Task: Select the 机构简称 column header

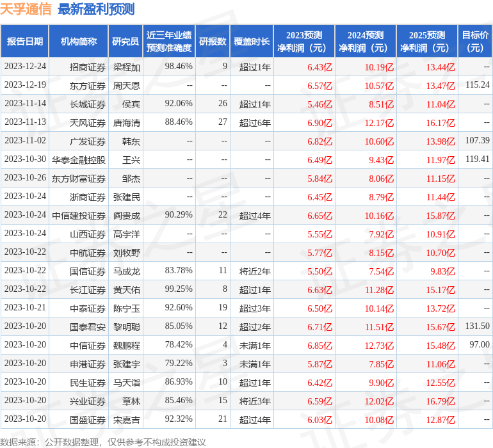Action: pos(79,41)
